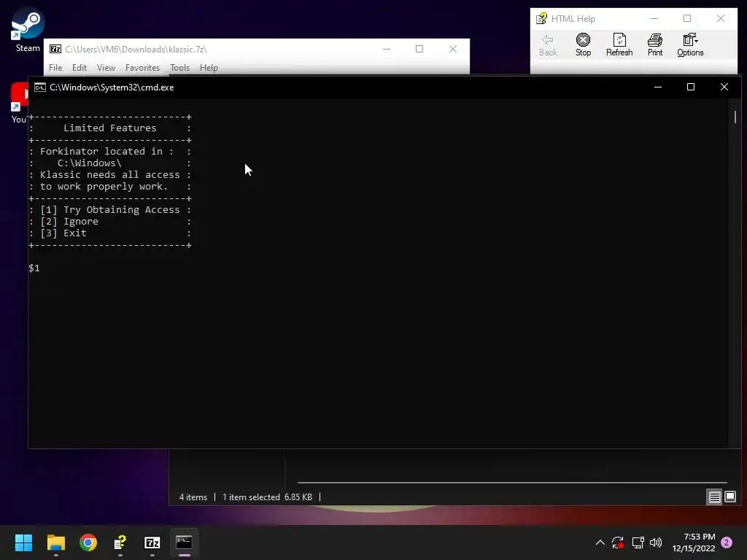747x560 pixels.
Task: Open Options in HTML Help toolbar
Action: pos(690,44)
